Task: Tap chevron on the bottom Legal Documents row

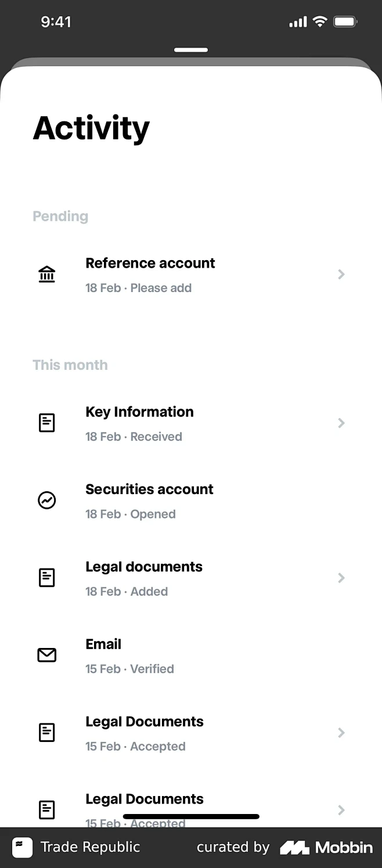Action: pyautogui.click(x=341, y=810)
